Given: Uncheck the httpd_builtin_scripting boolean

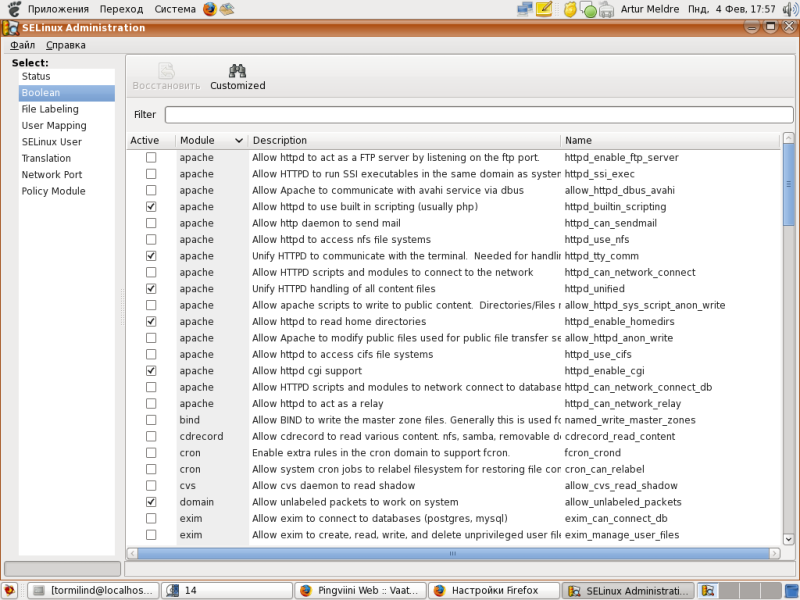Looking at the screenshot, I should coord(151,207).
